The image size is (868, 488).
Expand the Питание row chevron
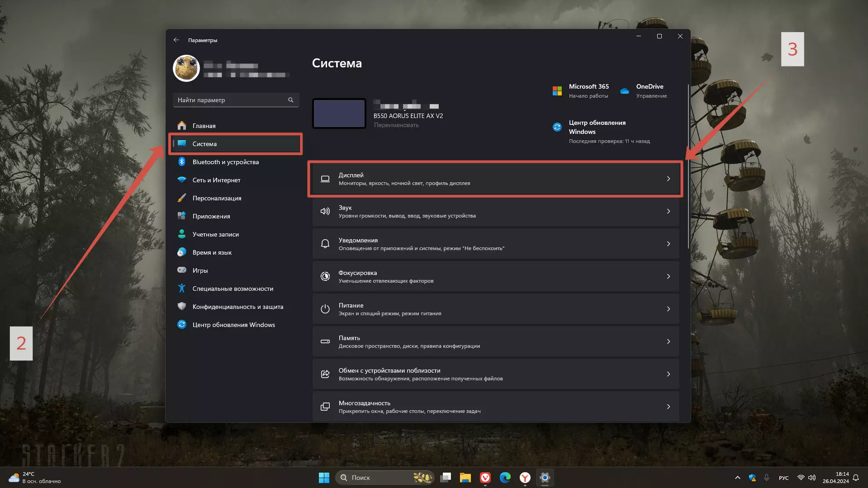tap(669, 309)
